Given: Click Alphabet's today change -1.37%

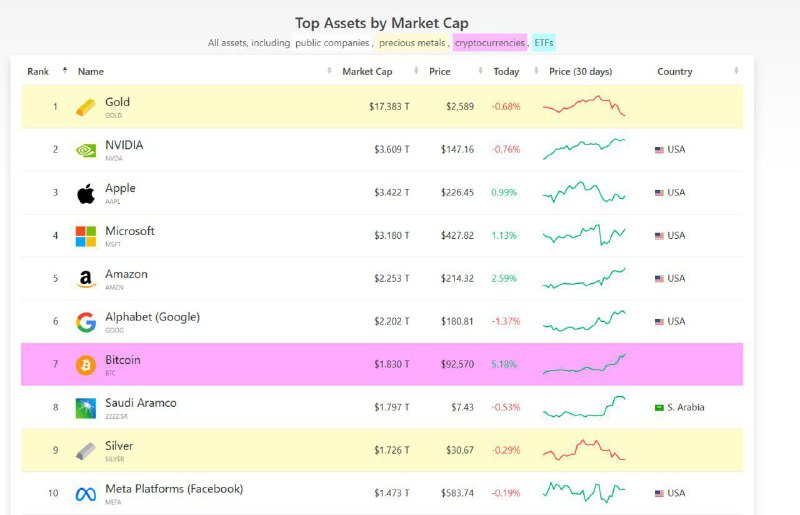Looking at the screenshot, I should (x=506, y=322).
